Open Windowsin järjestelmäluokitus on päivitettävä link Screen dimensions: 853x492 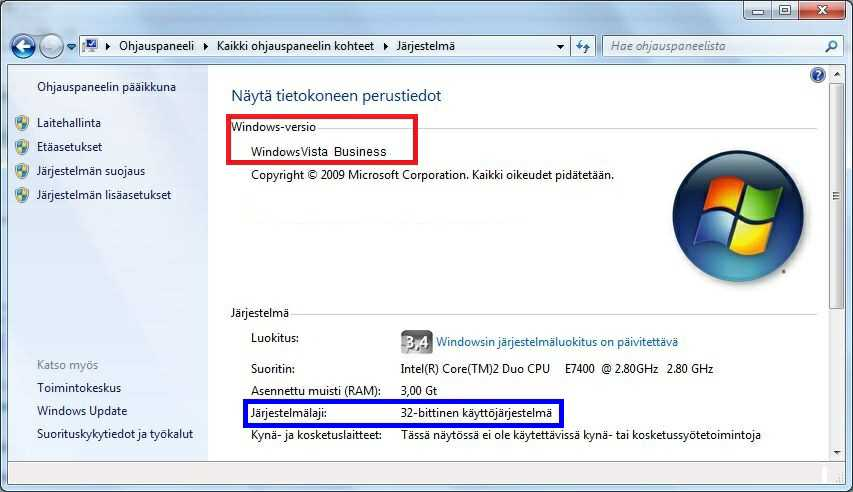pyautogui.click(x=557, y=342)
